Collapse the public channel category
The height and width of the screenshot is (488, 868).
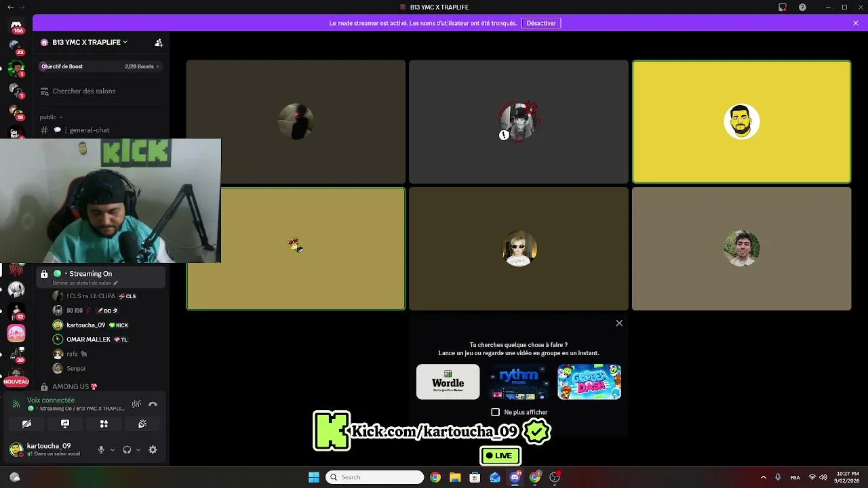pos(51,117)
